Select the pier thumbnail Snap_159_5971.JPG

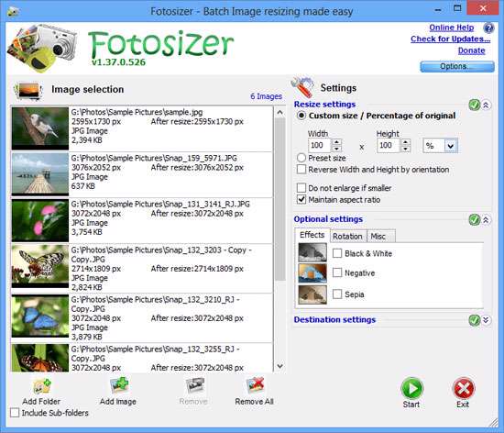tap(40, 174)
